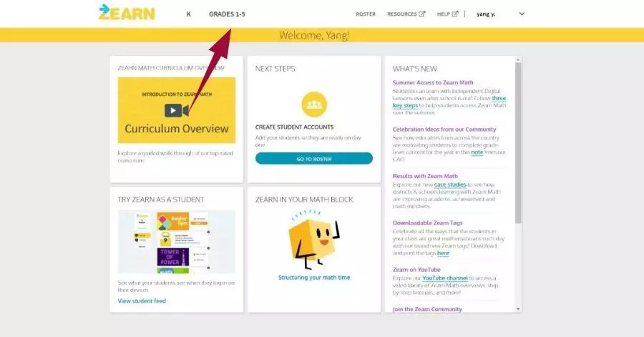Image resolution: width=644 pixels, height=337 pixels.
Task: Open Resources in top navigation
Action: [x=402, y=14]
